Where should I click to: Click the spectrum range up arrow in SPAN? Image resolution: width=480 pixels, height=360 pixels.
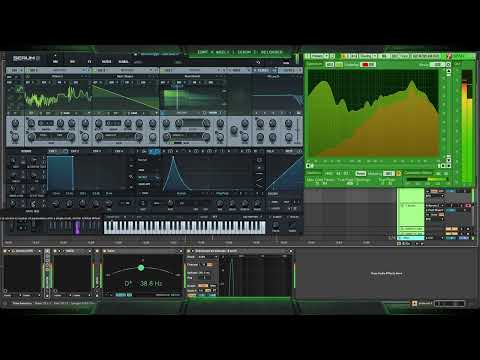click(x=448, y=71)
